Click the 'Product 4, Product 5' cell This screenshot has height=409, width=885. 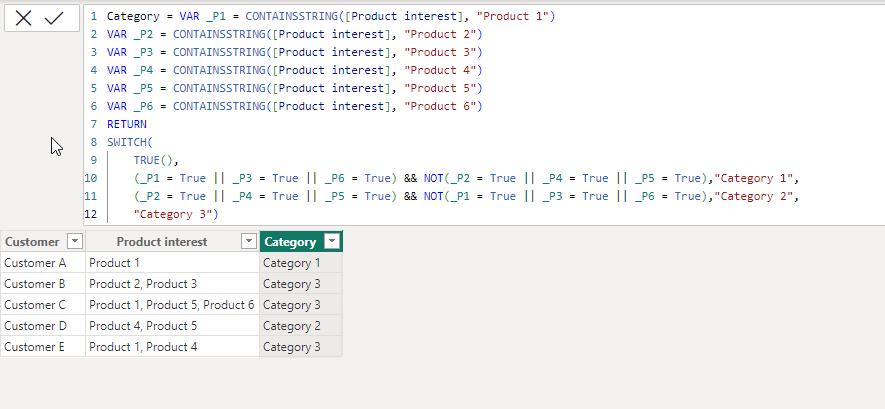tap(172, 326)
